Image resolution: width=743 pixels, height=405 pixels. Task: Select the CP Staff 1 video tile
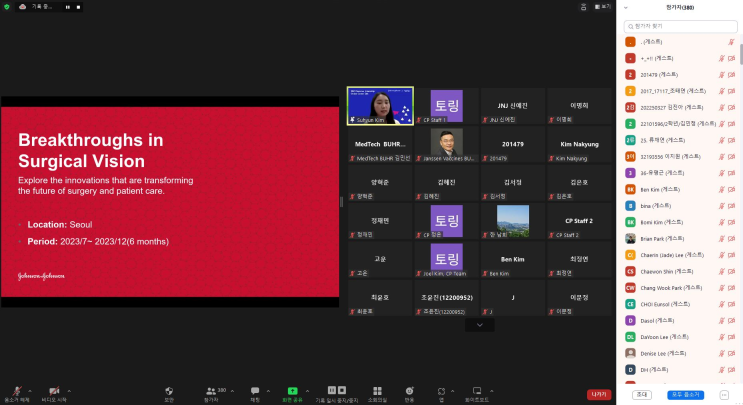pos(446,106)
